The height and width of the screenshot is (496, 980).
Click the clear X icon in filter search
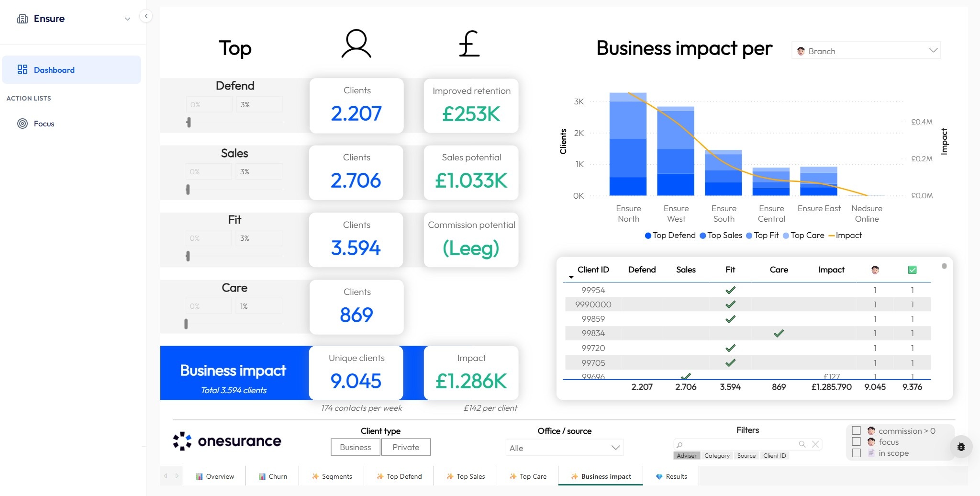(815, 444)
